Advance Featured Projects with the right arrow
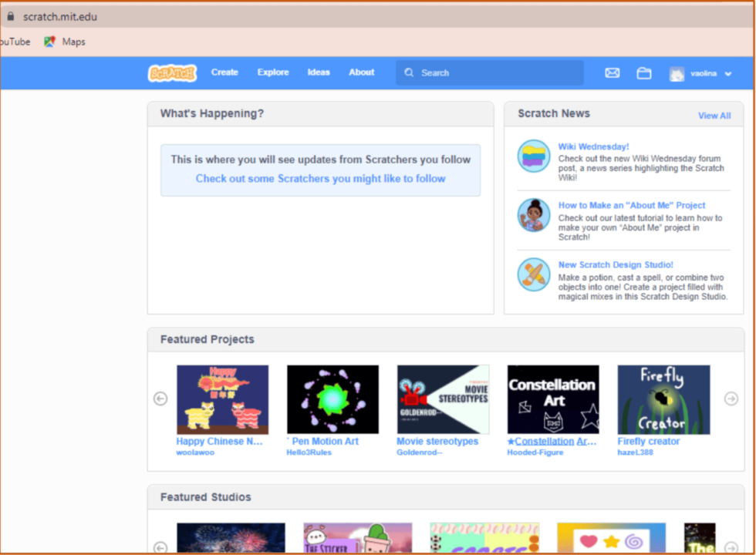The image size is (756, 555). pyautogui.click(x=731, y=399)
